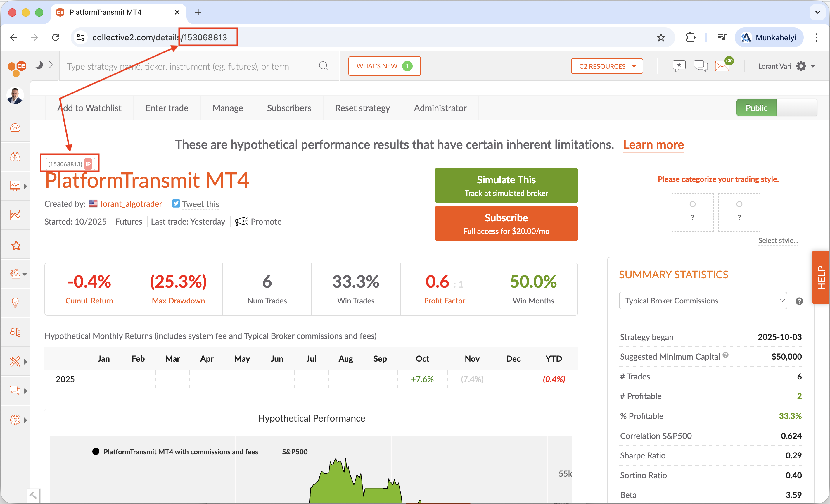Click the chat bubbles icon near Lorant Vari
Image resolution: width=830 pixels, height=504 pixels.
coord(701,66)
